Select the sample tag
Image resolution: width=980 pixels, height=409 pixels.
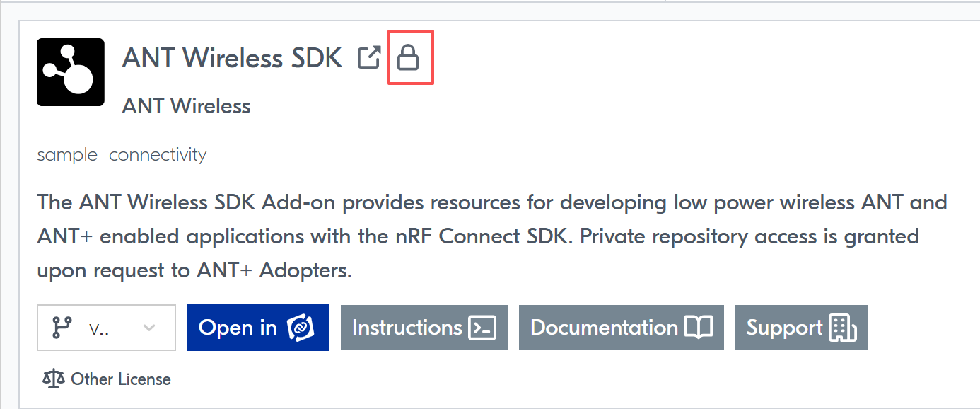pyautogui.click(x=67, y=154)
